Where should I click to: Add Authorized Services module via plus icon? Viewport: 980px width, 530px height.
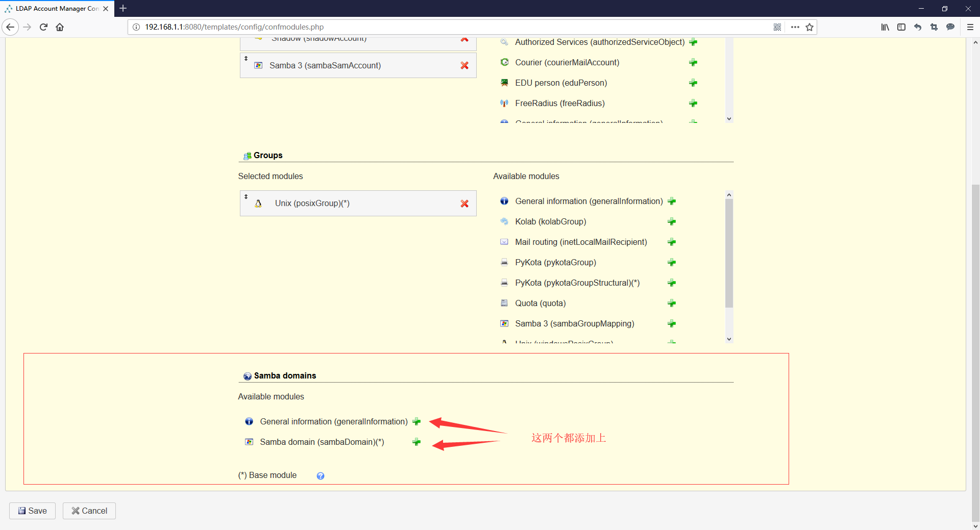pyautogui.click(x=693, y=42)
